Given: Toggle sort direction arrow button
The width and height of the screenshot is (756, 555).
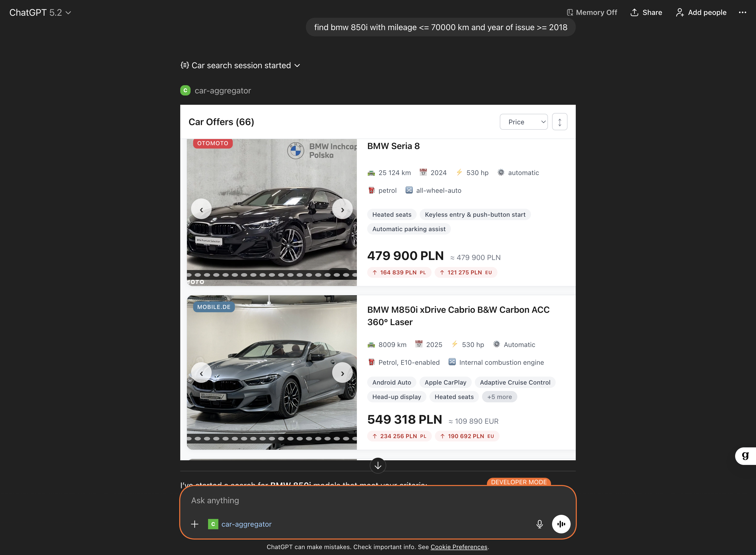Looking at the screenshot, I should click(x=560, y=122).
